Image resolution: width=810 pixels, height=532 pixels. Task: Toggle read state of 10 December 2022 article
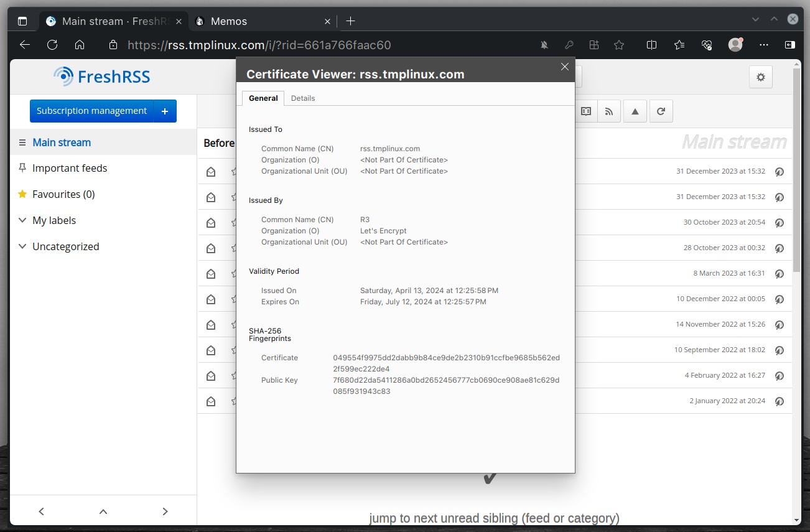pyautogui.click(x=211, y=299)
